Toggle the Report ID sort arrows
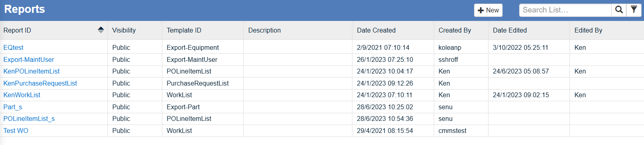 (x=101, y=30)
